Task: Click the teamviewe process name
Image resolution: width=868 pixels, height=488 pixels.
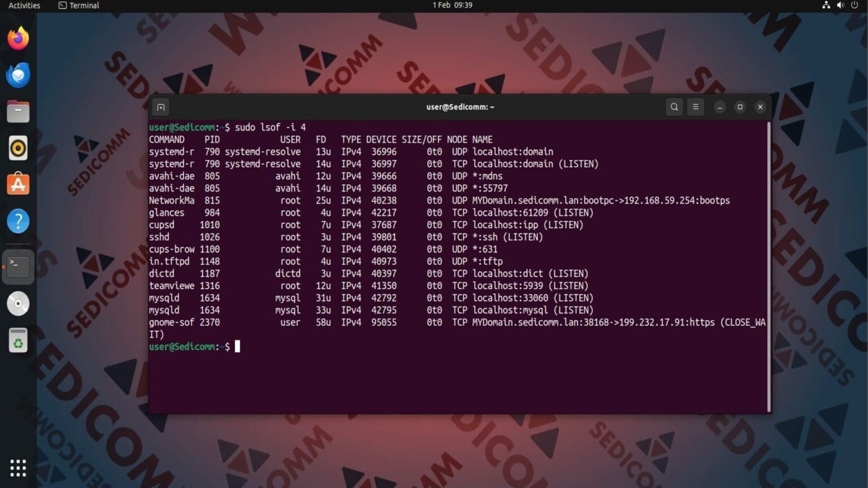Action: tap(172, 286)
